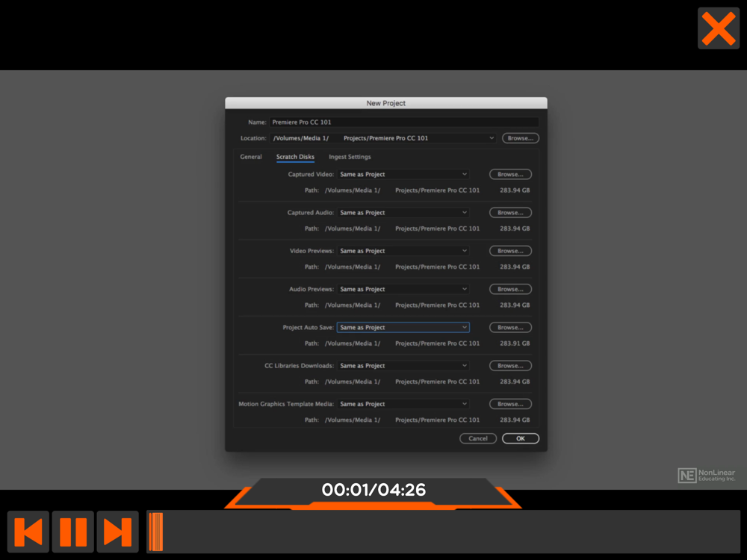Browse for project Location
The height and width of the screenshot is (560, 747).
click(x=520, y=138)
